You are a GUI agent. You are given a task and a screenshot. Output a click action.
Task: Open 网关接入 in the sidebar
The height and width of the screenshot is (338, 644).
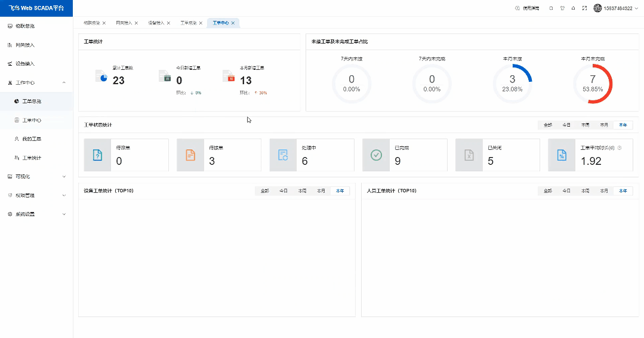[x=36, y=45]
